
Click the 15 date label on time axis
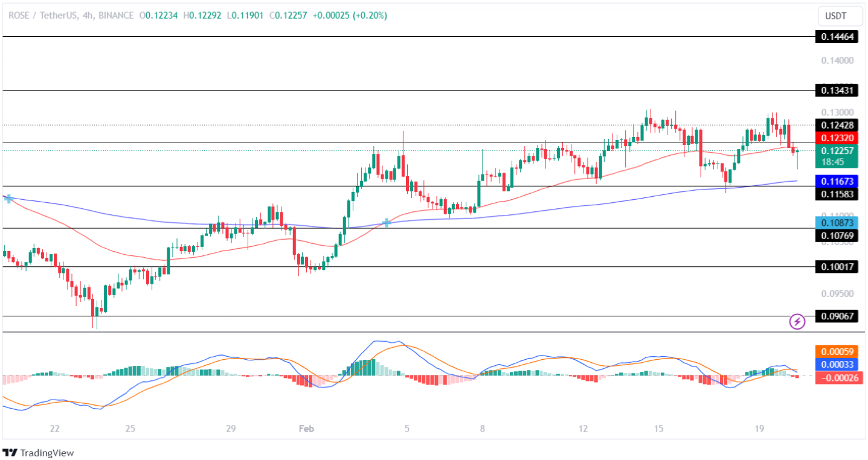coord(659,429)
